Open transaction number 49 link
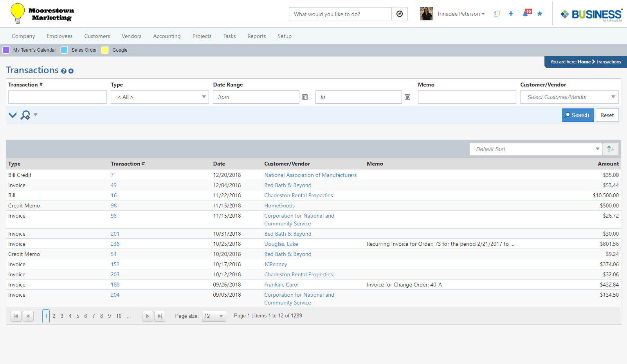627x364 pixels. coord(114,185)
